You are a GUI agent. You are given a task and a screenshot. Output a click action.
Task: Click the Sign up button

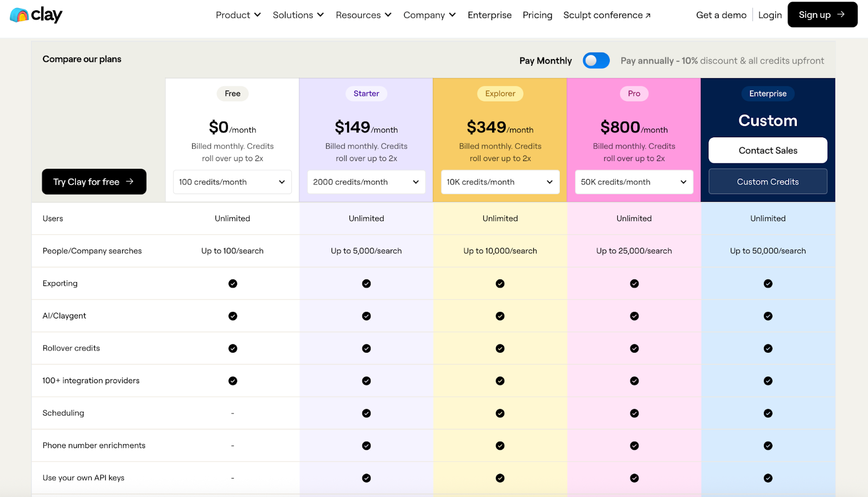822,15
